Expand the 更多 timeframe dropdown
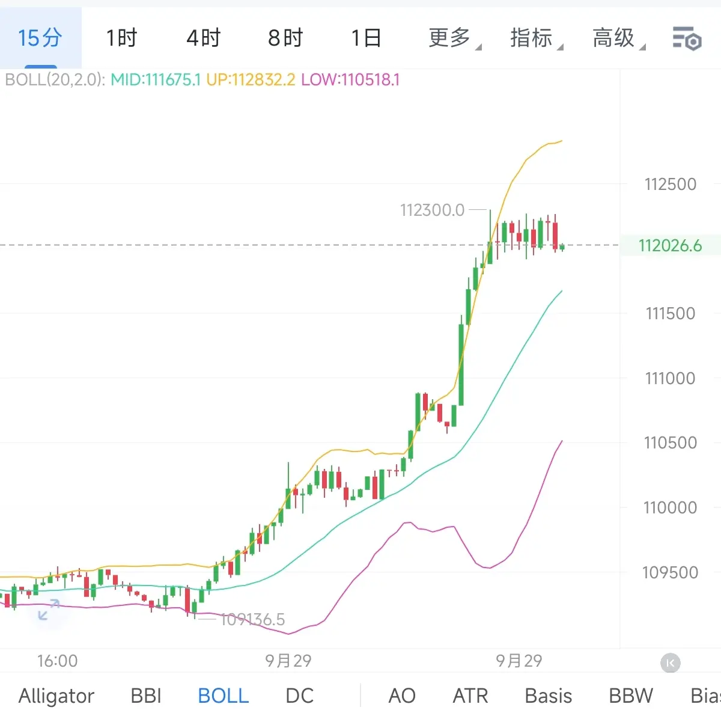This screenshot has height=728, width=721. [x=455, y=38]
